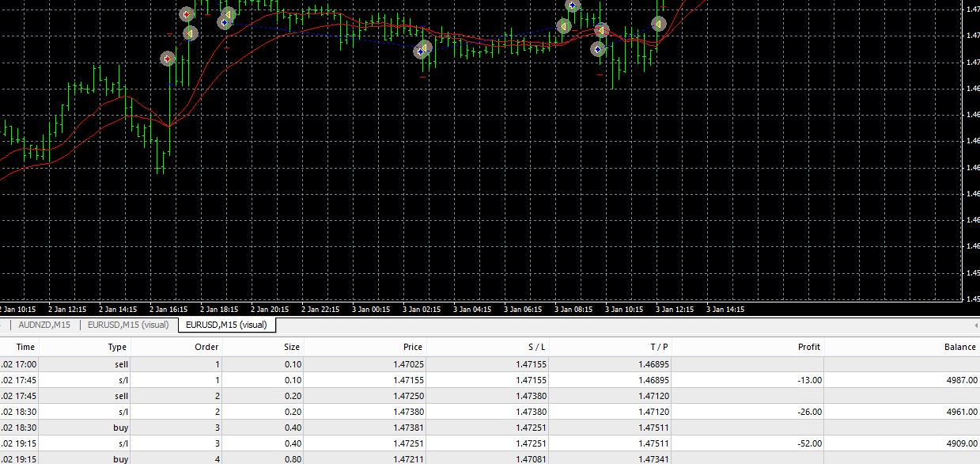Click the 17:00 time cell of order 1
Viewport: 980px width, 464px height.
[x=21, y=364]
